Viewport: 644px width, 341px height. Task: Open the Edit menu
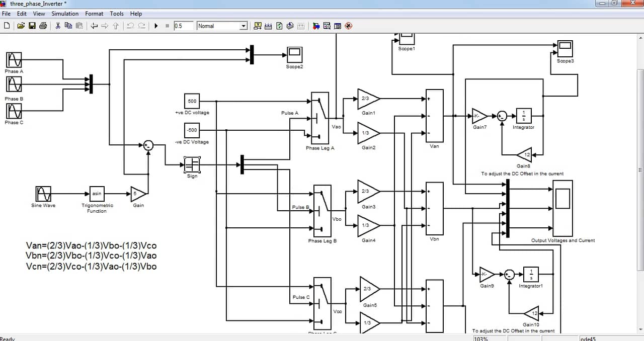click(22, 14)
